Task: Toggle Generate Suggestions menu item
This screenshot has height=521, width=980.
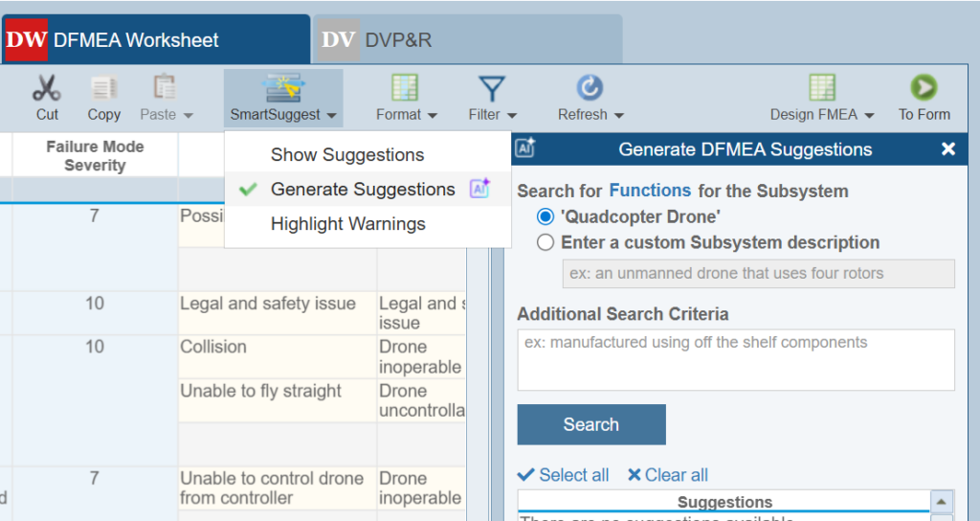Action: point(363,190)
